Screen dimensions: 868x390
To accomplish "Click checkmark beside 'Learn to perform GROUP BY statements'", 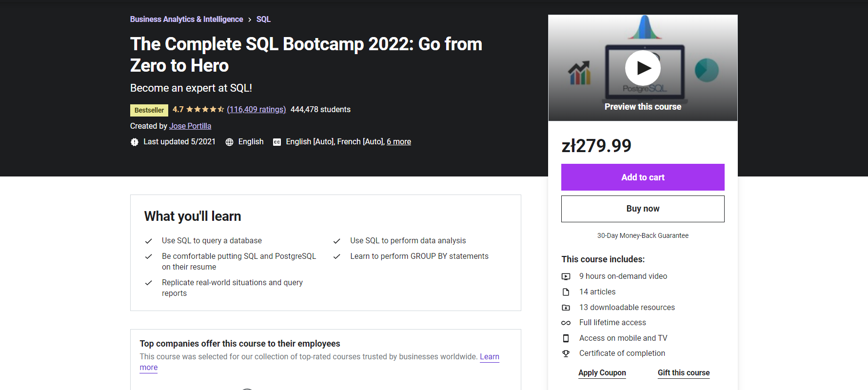I will click(336, 256).
